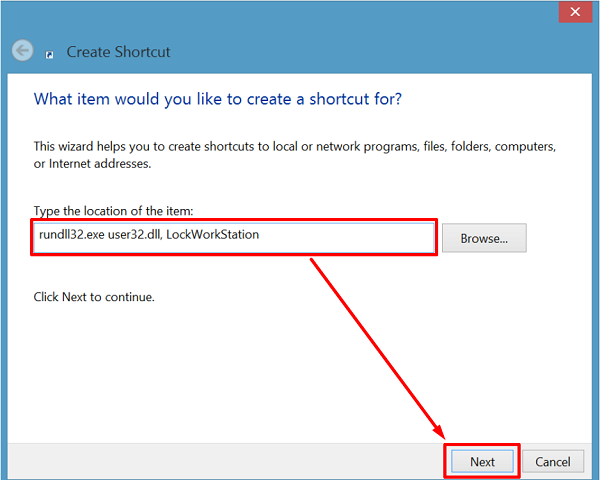The width and height of the screenshot is (600, 480).
Task: Click the Create Shortcut window title text
Action: pyautogui.click(x=118, y=52)
